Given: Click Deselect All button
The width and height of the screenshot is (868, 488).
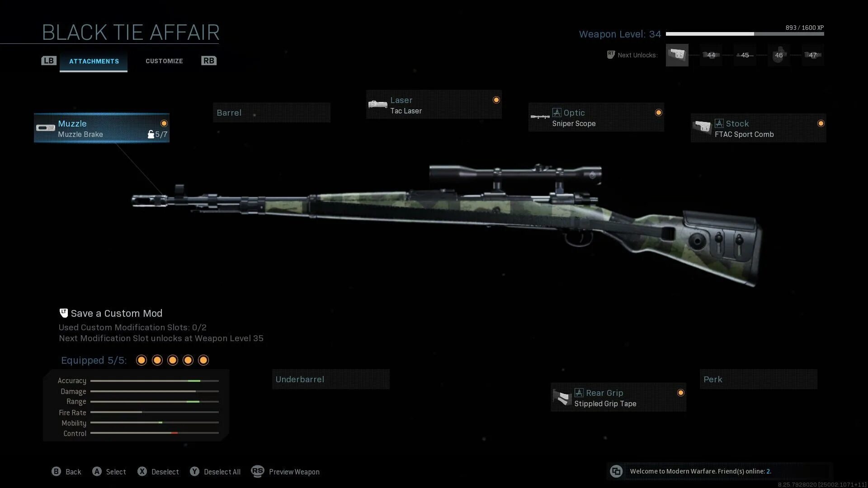Looking at the screenshot, I should pyautogui.click(x=215, y=472).
